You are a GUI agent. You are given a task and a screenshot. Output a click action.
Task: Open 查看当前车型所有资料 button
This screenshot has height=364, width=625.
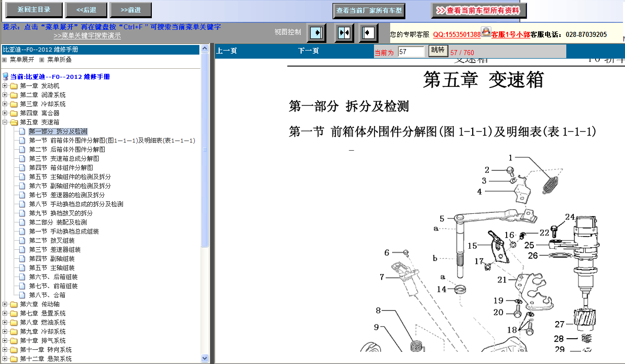pos(479,10)
